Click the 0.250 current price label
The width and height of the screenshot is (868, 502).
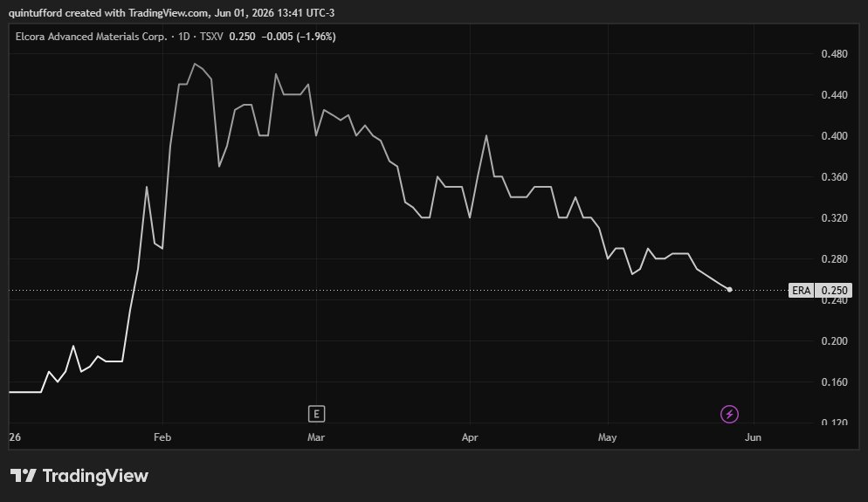coord(834,291)
